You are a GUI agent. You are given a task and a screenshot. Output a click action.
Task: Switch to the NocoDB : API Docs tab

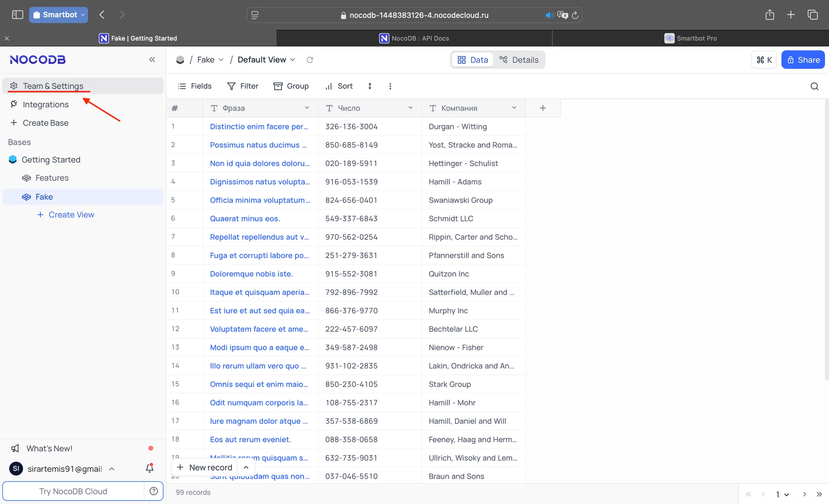414,38
